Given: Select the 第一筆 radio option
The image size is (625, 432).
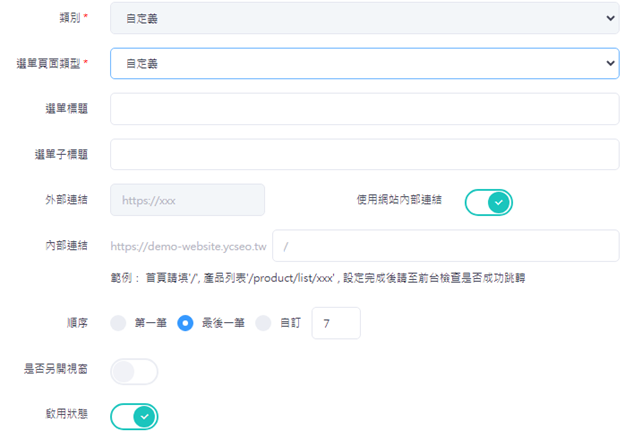Looking at the screenshot, I should (x=119, y=323).
